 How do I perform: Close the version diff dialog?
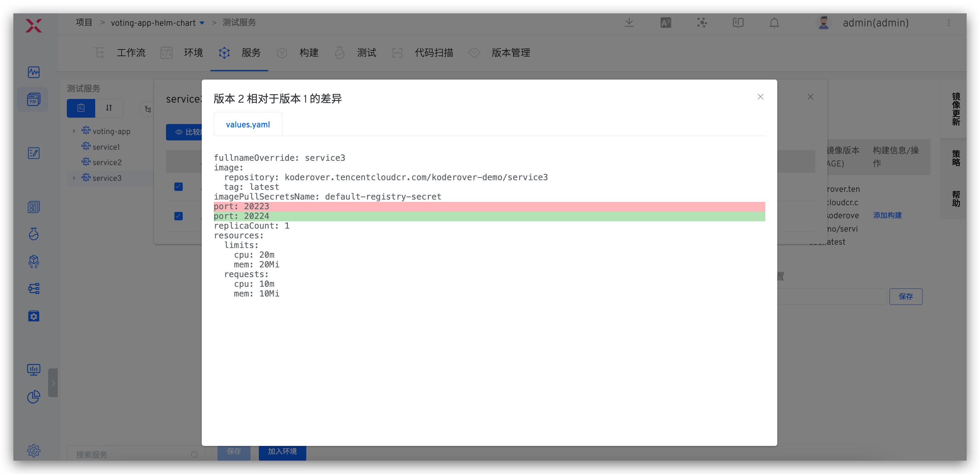tap(760, 97)
